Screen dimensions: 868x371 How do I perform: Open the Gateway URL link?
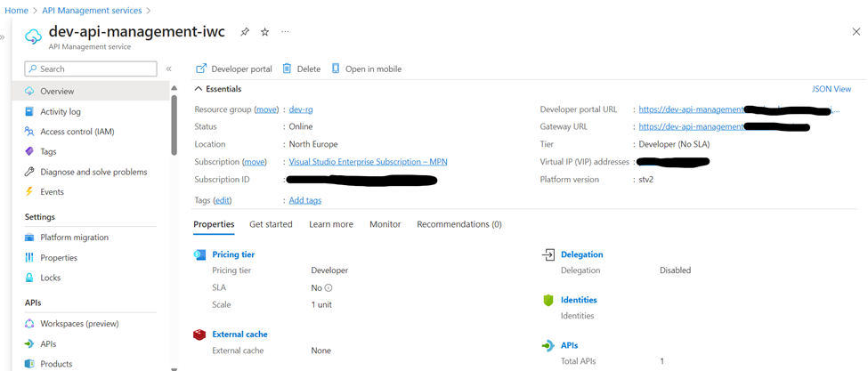point(724,126)
